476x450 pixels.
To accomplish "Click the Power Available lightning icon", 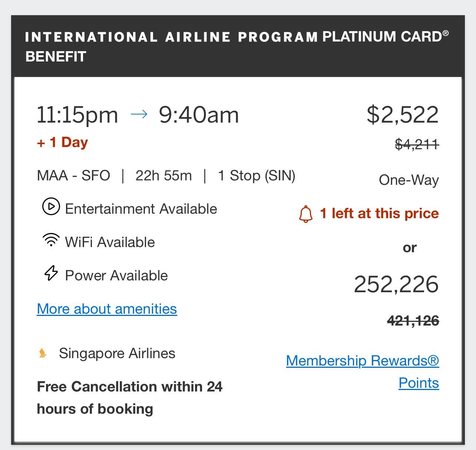I will coord(51,273).
